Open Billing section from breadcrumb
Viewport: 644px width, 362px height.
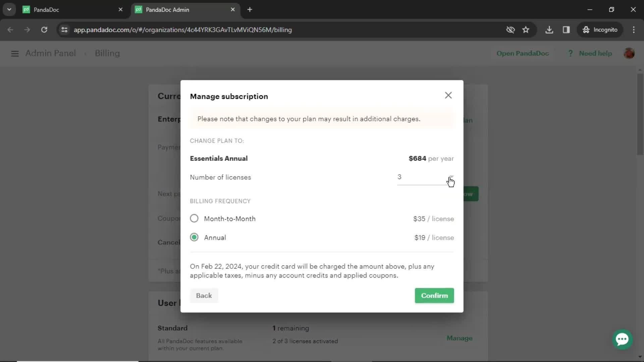(107, 54)
